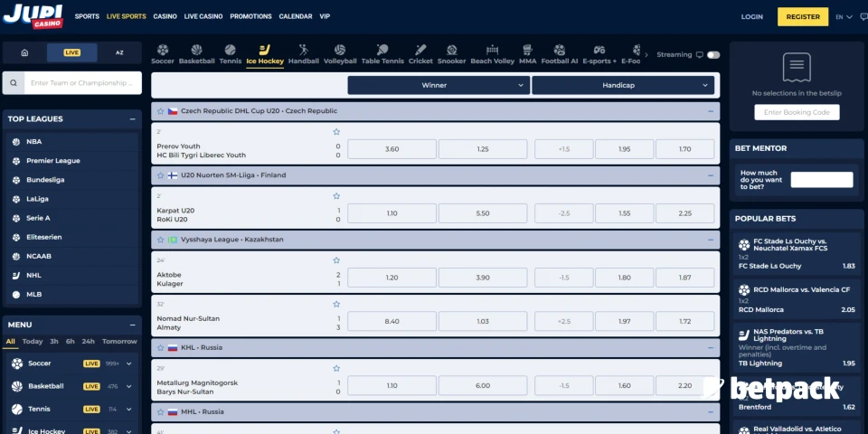Expand the Basketball menu row chevron
Image resolution: width=868 pixels, height=434 pixels.
[129, 386]
